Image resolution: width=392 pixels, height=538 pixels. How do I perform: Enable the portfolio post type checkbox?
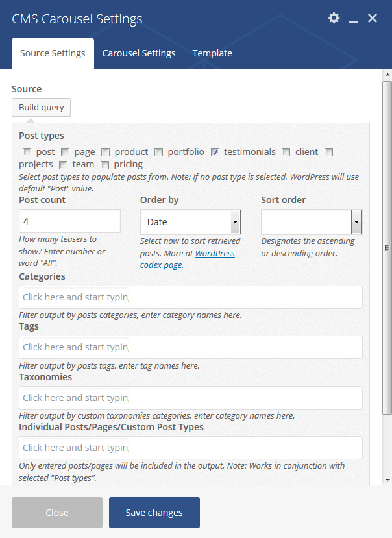pyautogui.click(x=158, y=153)
